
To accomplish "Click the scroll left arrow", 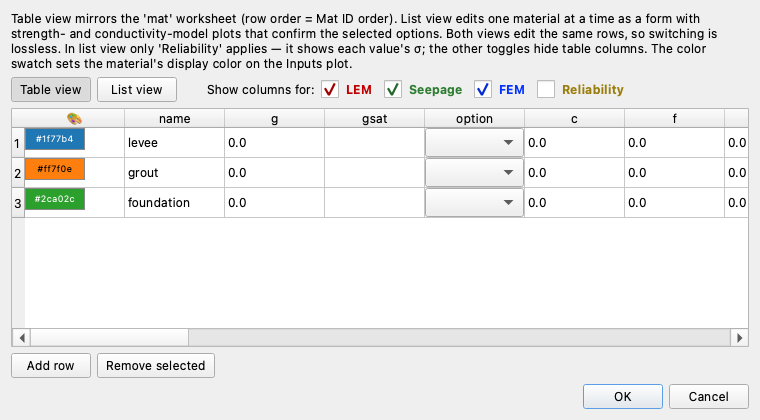I will [22, 337].
